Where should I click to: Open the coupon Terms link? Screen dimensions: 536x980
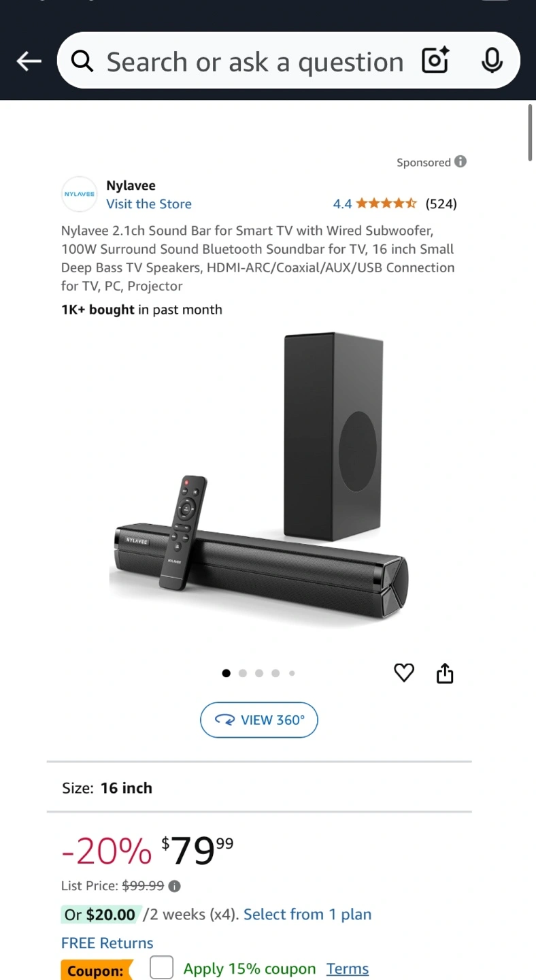(x=348, y=968)
